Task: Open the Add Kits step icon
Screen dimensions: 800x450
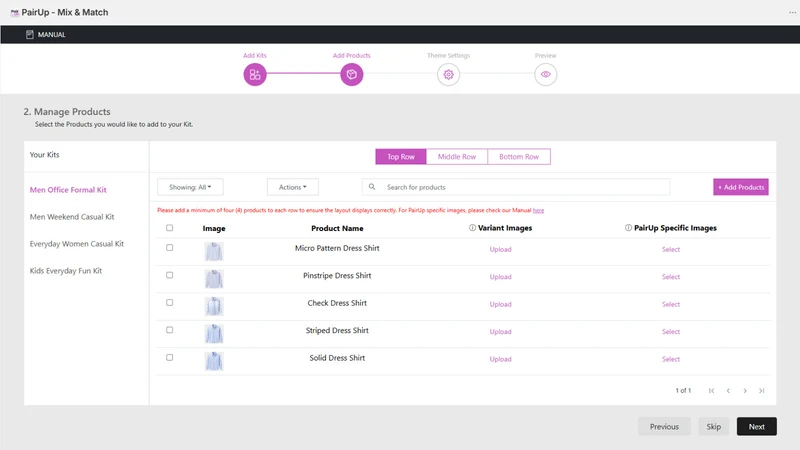Action: (x=255, y=74)
